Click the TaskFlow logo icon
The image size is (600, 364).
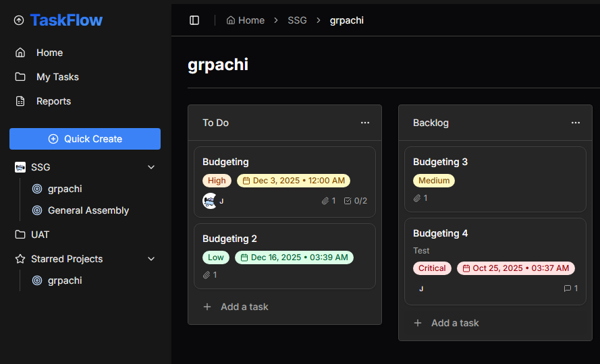[x=19, y=20]
